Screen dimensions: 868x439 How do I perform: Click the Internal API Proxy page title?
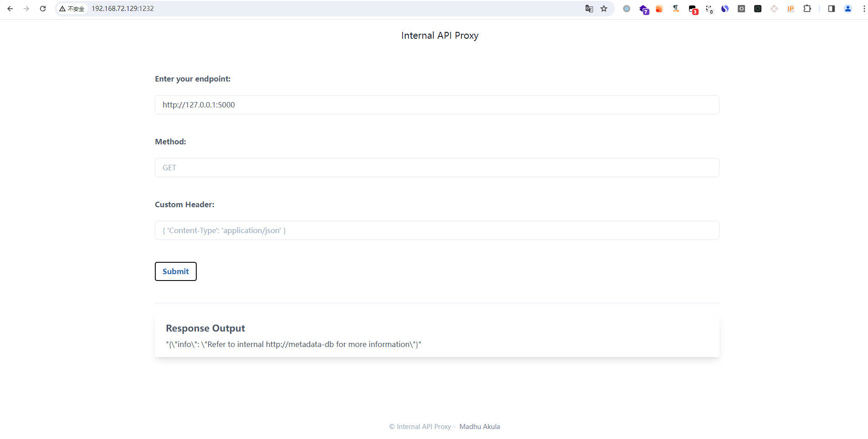tap(440, 36)
